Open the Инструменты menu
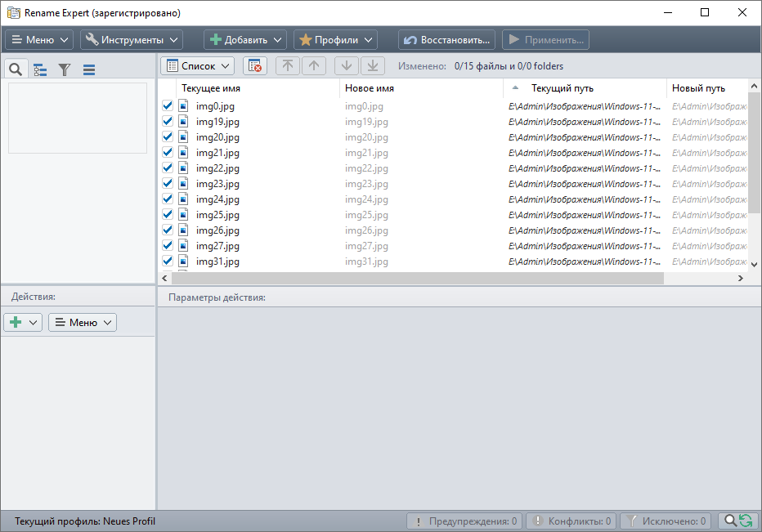The image size is (762, 532). pos(132,38)
